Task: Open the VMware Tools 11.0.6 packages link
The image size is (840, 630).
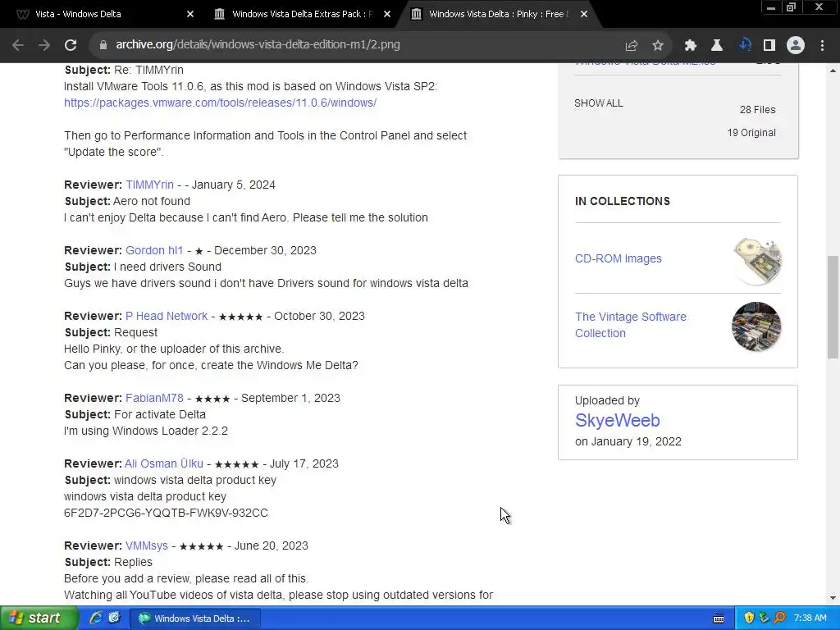Action: tap(220, 103)
